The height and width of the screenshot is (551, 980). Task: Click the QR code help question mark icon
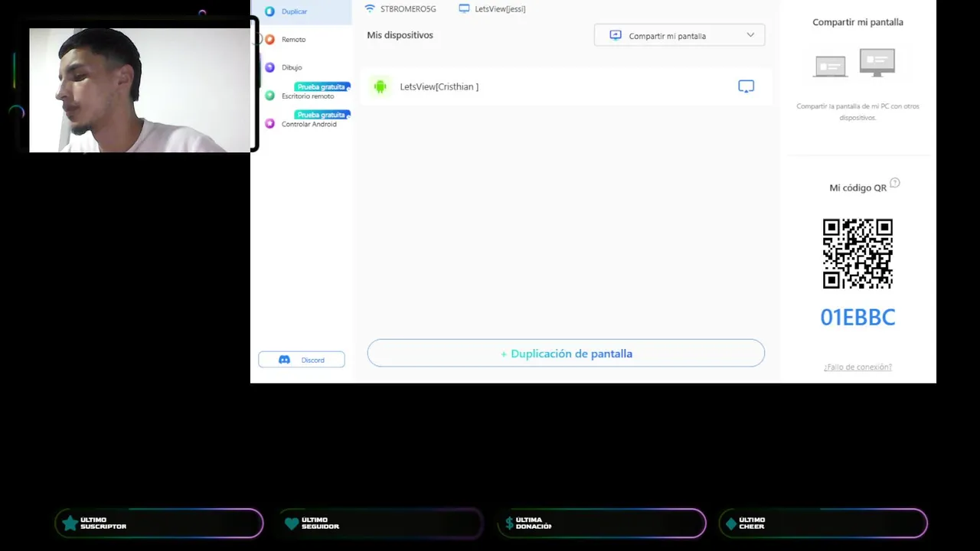(895, 183)
